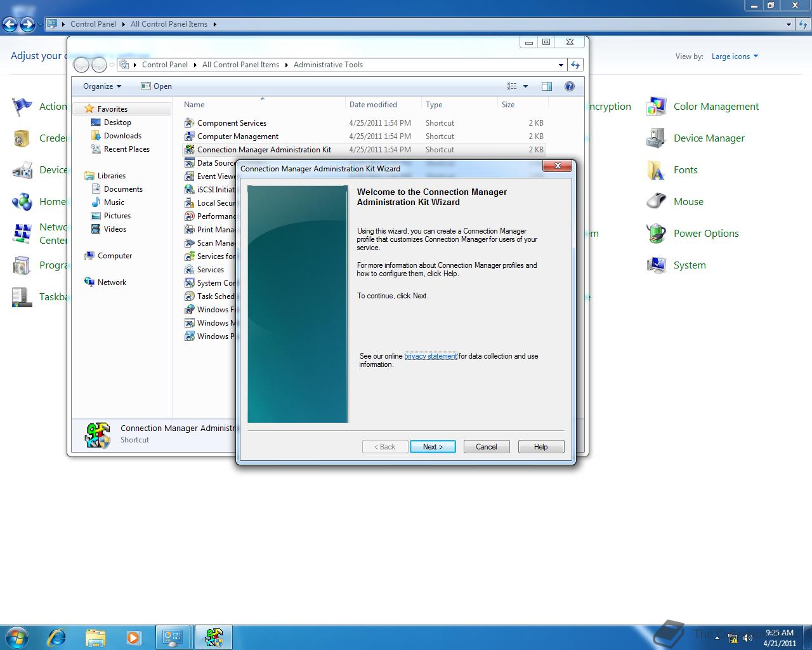Screen dimensions: 812x650
Task: Refresh the Administrative Tools folder
Action: click(575, 65)
